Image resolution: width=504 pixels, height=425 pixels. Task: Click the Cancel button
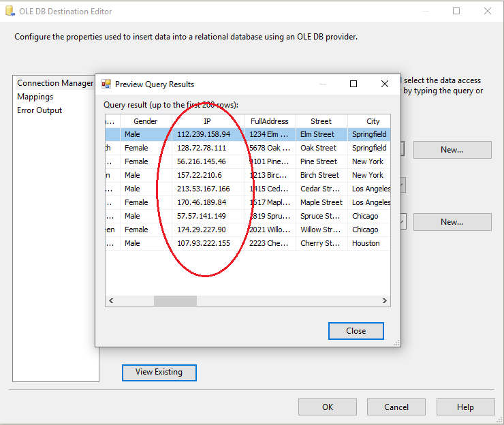396,407
